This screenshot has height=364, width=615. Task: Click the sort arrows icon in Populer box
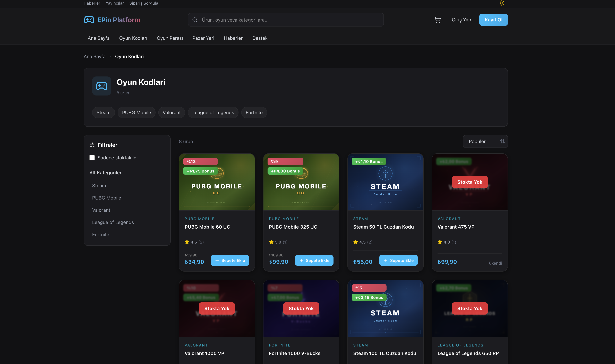click(502, 142)
